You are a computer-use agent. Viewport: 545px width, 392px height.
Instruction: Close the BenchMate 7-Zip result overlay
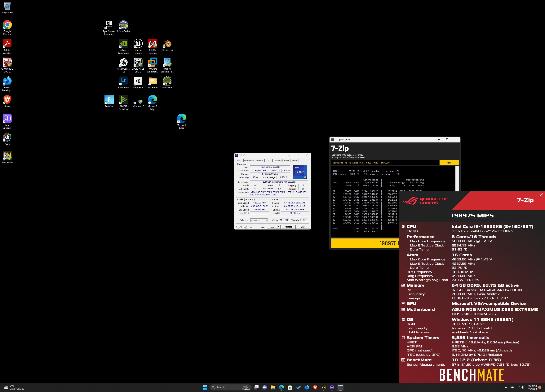pos(541,195)
